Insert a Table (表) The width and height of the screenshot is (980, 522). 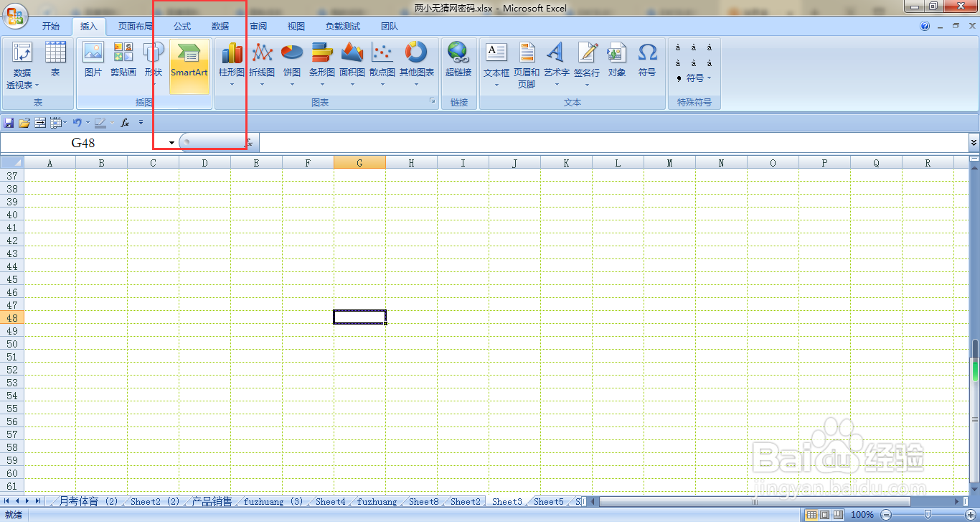(55, 65)
